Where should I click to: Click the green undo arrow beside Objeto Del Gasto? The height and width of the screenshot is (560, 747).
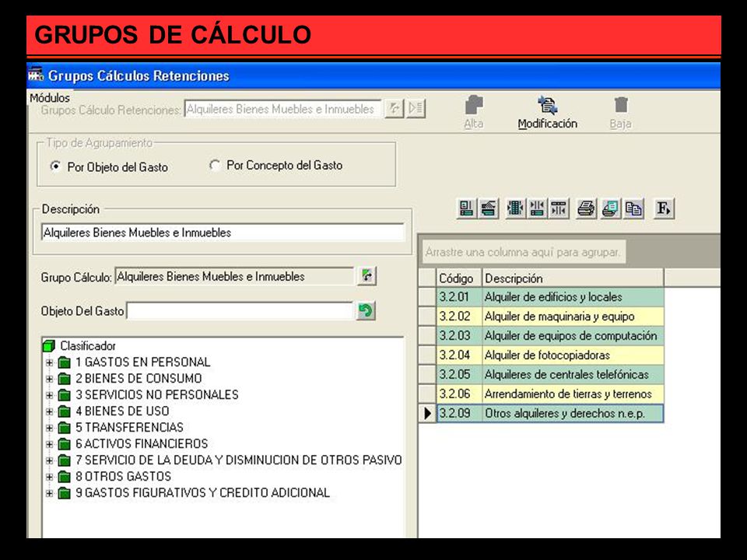coord(366,311)
